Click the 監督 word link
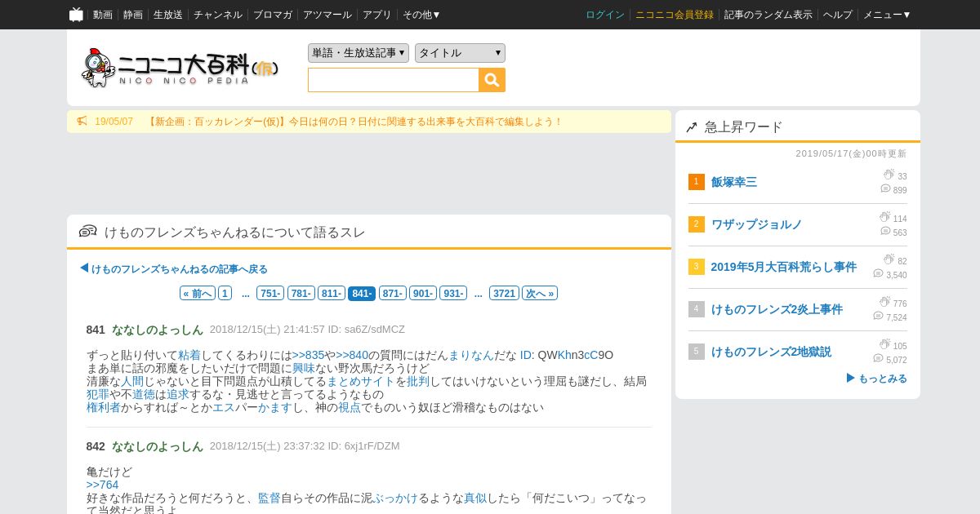 click(269, 498)
